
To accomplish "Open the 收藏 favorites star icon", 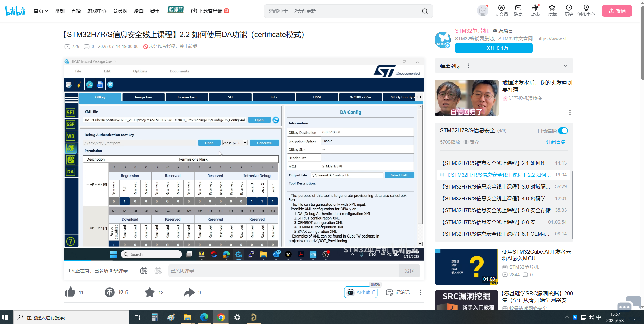I will point(552,10).
